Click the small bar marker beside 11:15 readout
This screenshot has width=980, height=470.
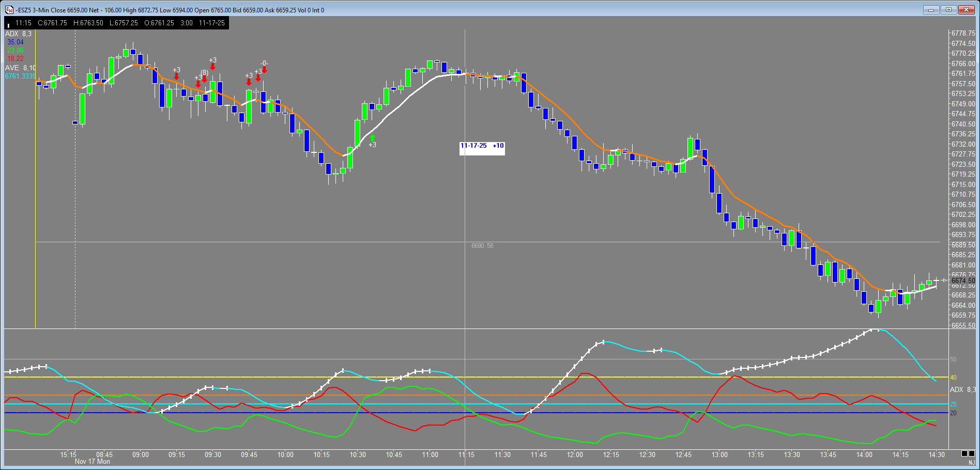(8, 25)
